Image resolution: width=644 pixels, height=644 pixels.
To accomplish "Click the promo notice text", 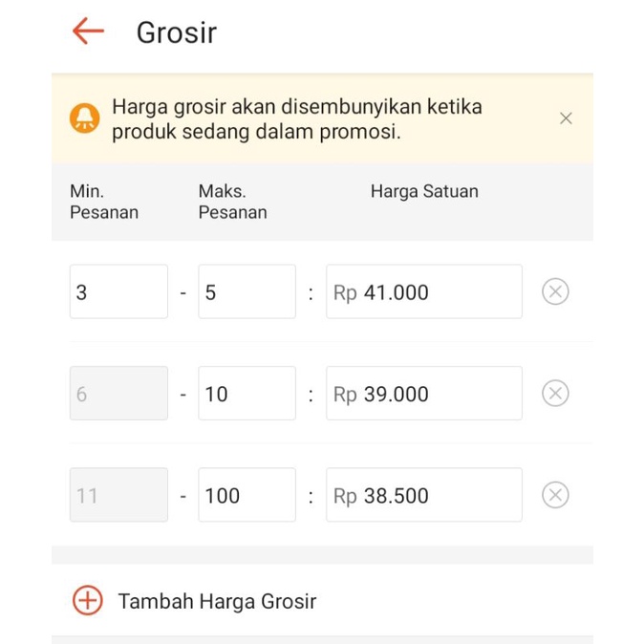I will point(297,119).
